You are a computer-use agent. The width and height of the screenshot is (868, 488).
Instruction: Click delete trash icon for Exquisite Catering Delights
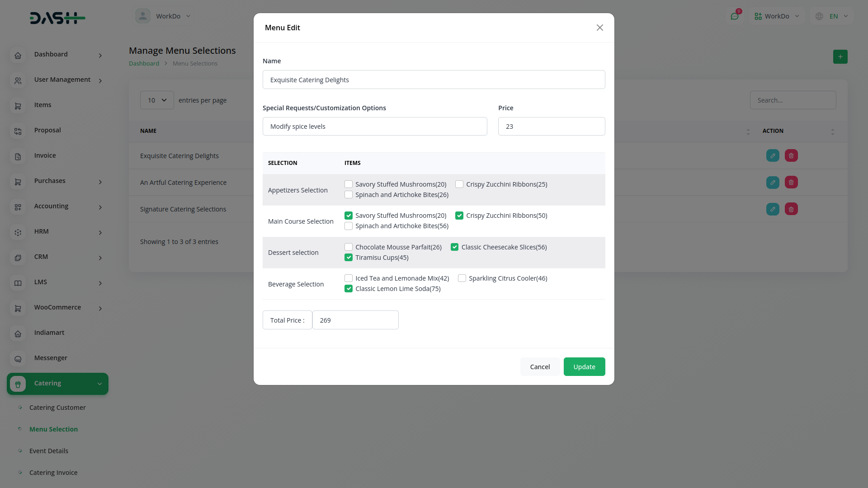pos(791,156)
